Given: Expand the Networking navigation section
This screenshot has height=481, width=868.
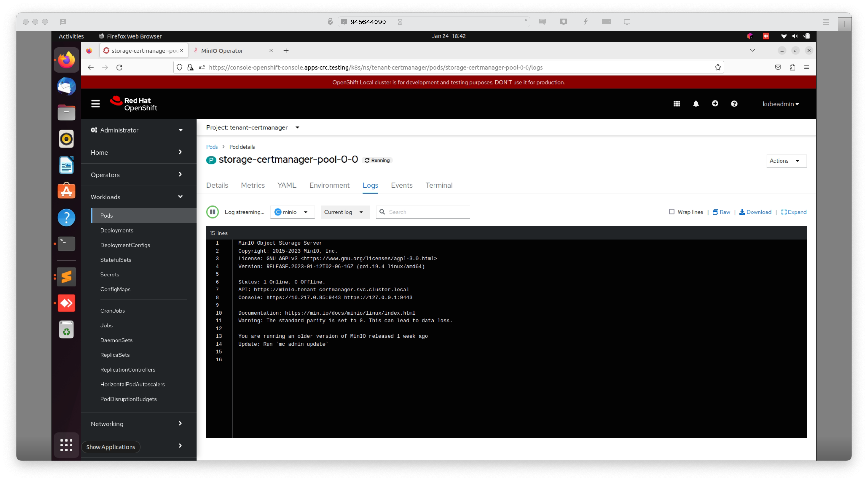Looking at the screenshot, I should (138, 424).
